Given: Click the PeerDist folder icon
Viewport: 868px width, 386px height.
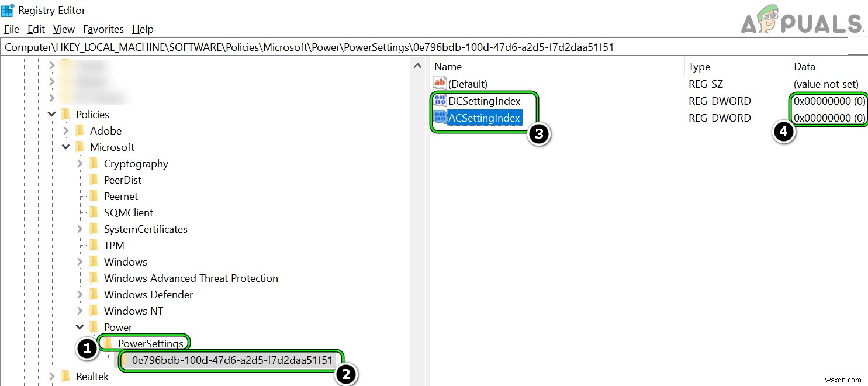Looking at the screenshot, I should [x=94, y=180].
